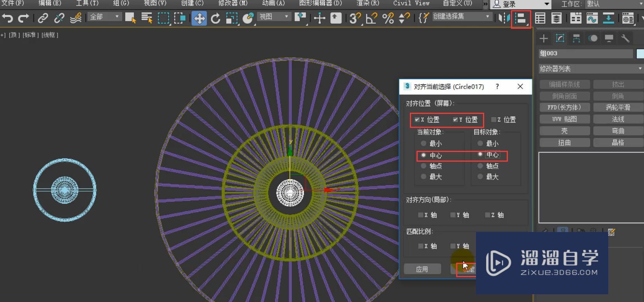The height and width of the screenshot is (302, 644).
Task: Switch to the Modify command panel
Action: [560, 38]
